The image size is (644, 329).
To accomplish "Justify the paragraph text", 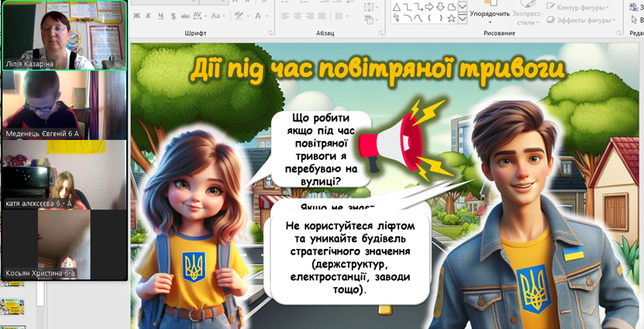I will (322, 16).
